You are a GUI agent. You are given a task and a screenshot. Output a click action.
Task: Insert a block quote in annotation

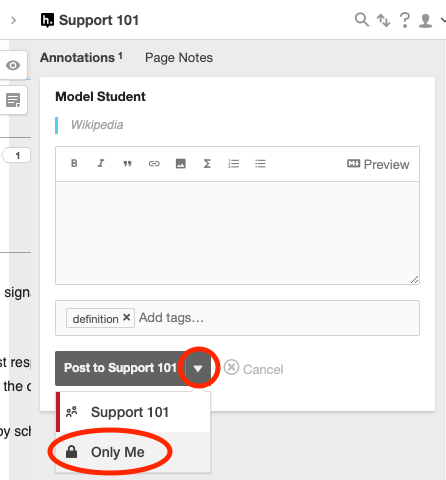[x=127, y=163]
